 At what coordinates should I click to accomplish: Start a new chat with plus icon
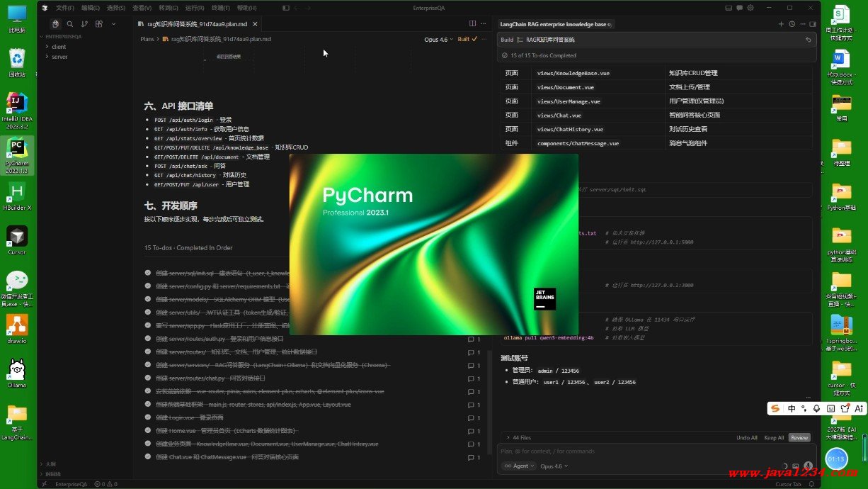click(781, 23)
